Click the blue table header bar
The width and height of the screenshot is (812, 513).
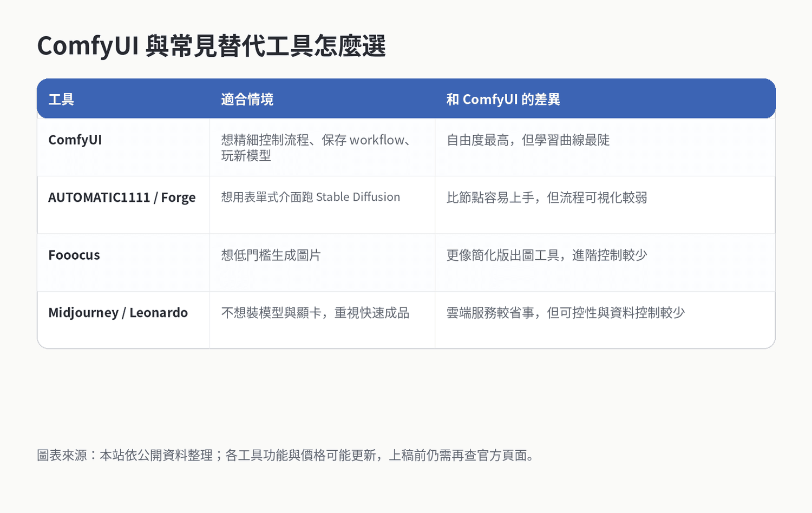click(406, 99)
